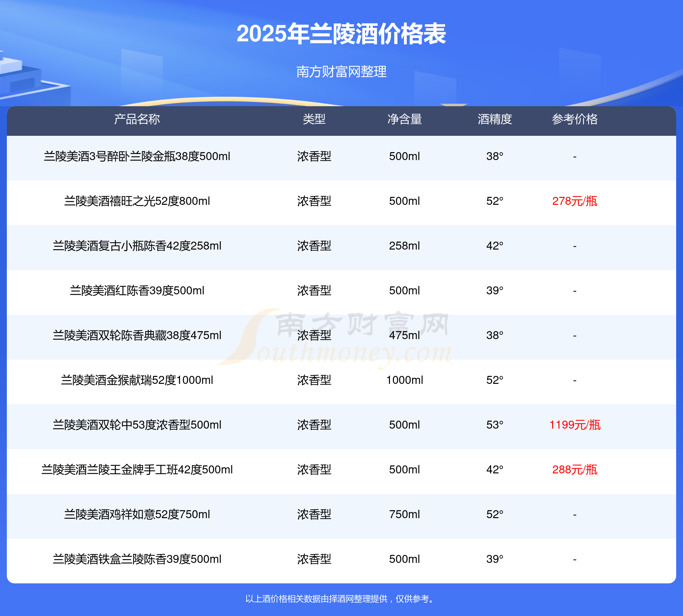
Task: Click the price dash in 复古小瓶陈香 row
Action: point(575,246)
